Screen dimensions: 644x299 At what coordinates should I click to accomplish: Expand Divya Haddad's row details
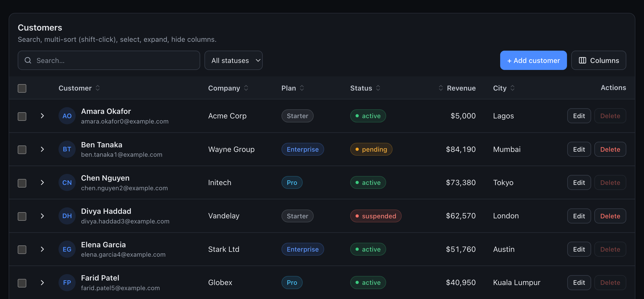(x=42, y=216)
